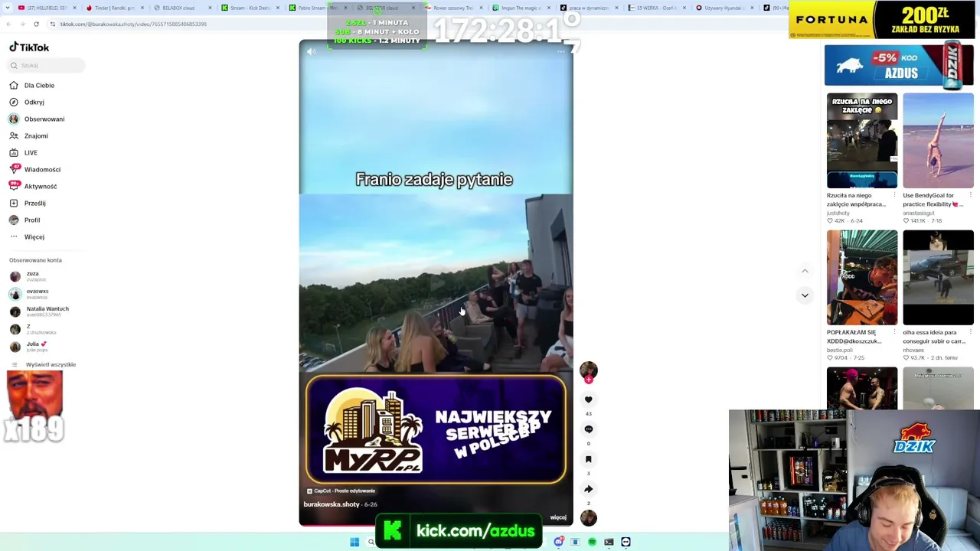Go to previous video with up arrow
Screen dimensions: 980x551
click(x=805, y=271)
